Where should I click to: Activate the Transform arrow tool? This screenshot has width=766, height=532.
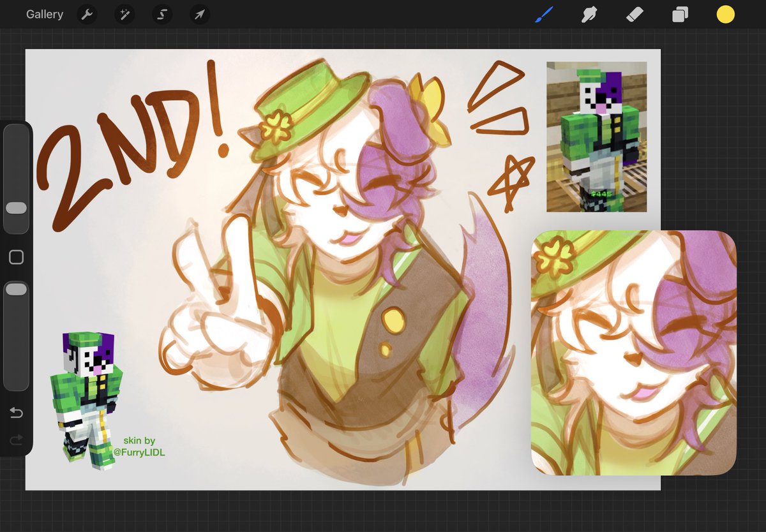click(x=200, y=15)
